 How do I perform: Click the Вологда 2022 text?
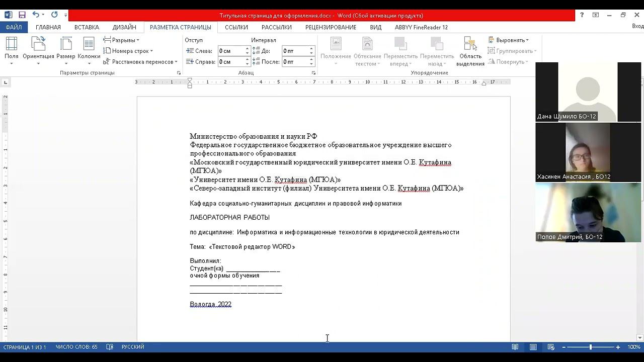pyautogui.click(x=210, y=304)
